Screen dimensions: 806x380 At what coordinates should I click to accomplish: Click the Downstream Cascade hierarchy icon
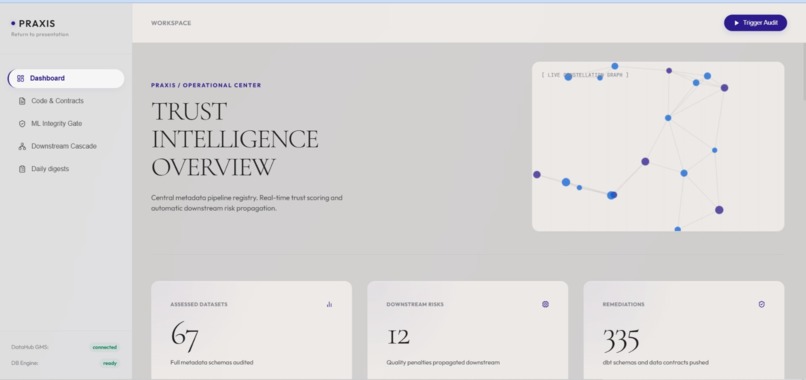[22, 146]
